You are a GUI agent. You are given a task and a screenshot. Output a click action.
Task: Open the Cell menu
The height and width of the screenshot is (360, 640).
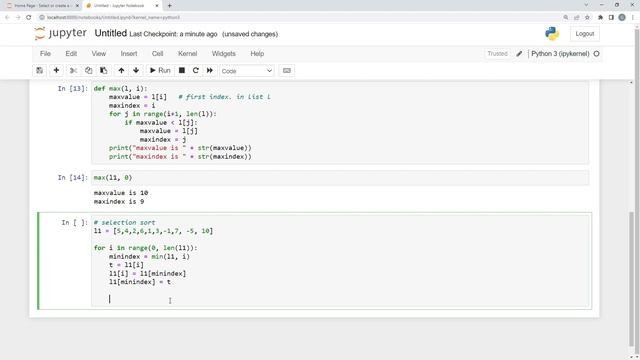coord(158,53)
